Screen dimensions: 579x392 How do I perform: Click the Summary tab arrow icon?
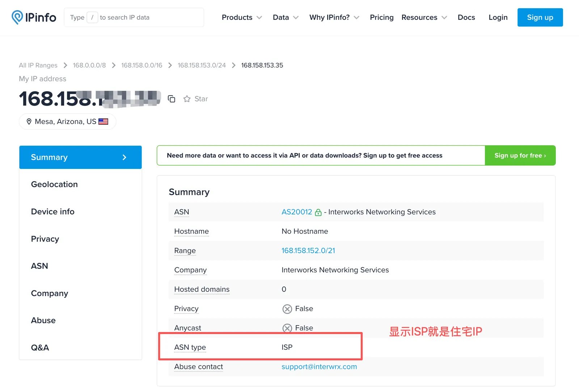tap(124, 157)
